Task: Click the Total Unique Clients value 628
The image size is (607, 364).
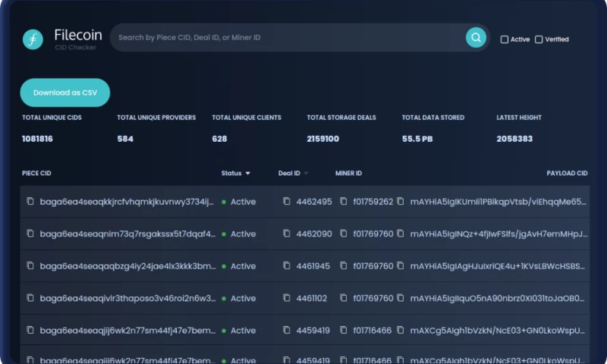Action: coord(219,139)
